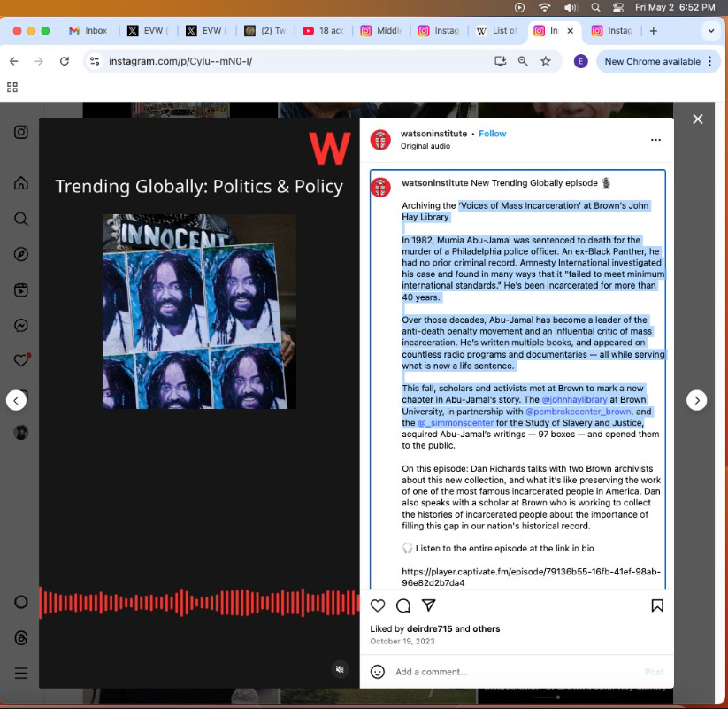Reload the Instagram page

point(65,61)
